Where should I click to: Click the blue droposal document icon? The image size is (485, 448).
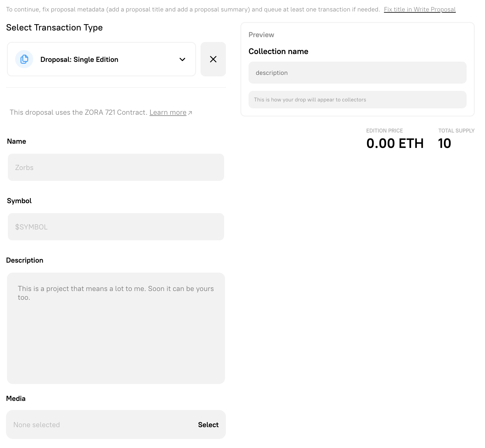tap(24, 59)
